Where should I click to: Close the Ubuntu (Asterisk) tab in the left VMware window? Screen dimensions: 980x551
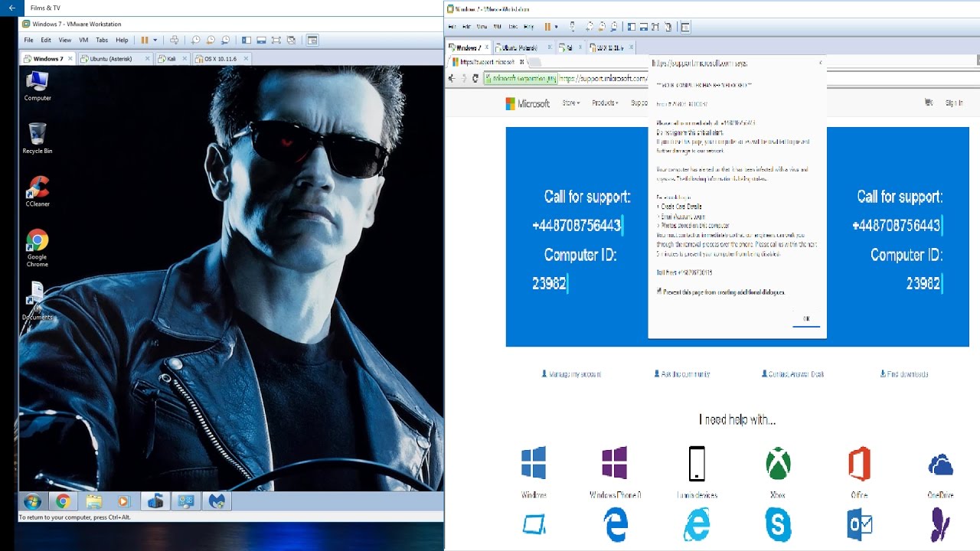pos(148,59)
